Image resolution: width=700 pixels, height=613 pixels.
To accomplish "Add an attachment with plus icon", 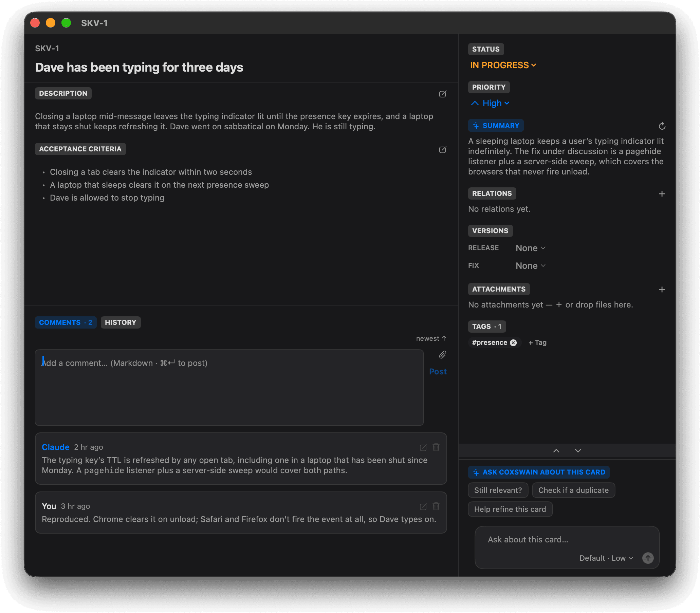I will (662, 290).
